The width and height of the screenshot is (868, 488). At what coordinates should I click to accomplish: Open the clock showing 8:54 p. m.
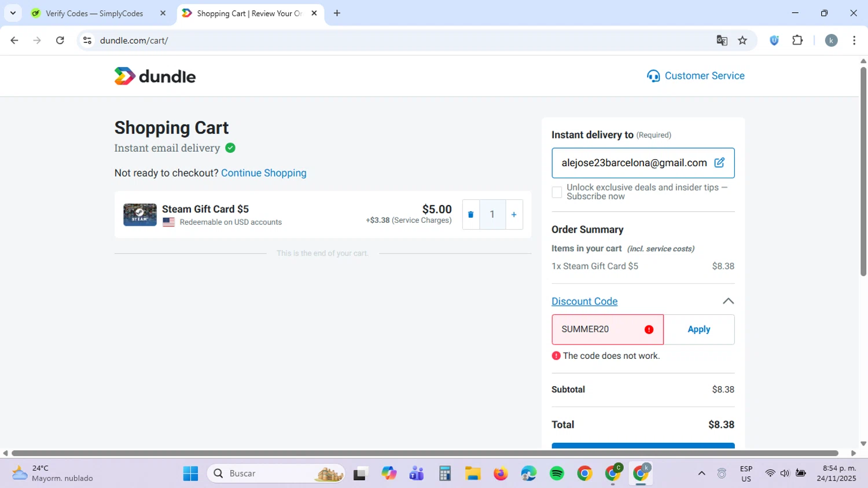coord(837,474)
